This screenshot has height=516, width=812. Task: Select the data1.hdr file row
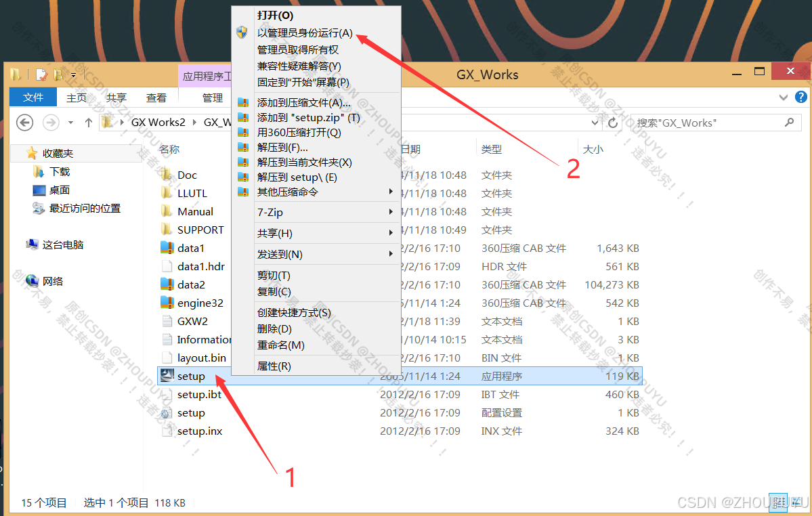coord(400,266)
